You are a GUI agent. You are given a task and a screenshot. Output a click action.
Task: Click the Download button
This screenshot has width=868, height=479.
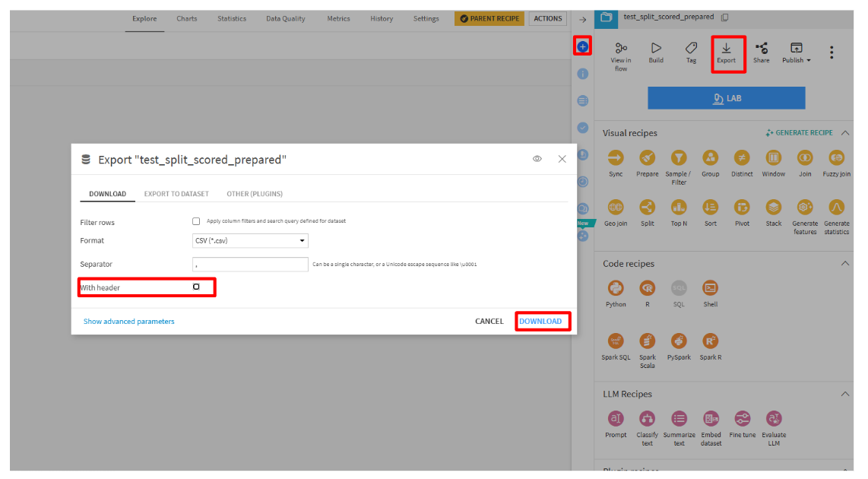[x=541, y=321]
